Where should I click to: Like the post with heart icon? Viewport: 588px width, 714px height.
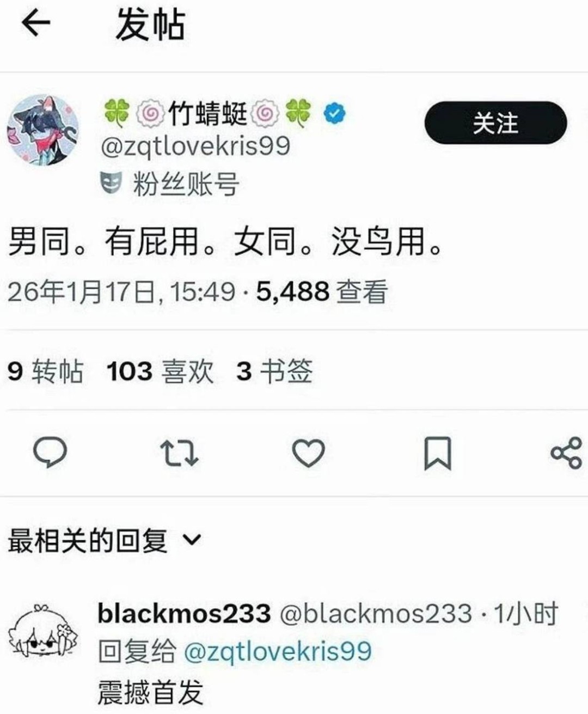[x=308, y=453]
